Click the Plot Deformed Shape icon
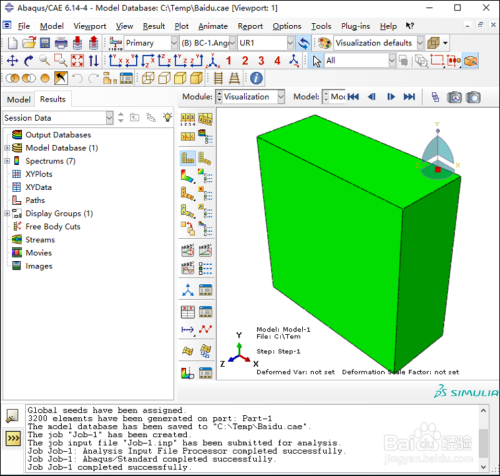 pyautogui.click(x=205, y=158)
